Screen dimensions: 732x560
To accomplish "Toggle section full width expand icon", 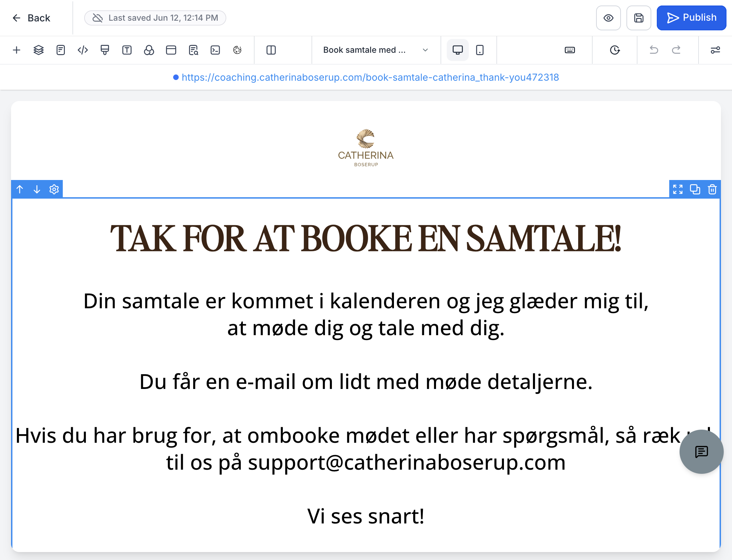I will click(678, 189).
